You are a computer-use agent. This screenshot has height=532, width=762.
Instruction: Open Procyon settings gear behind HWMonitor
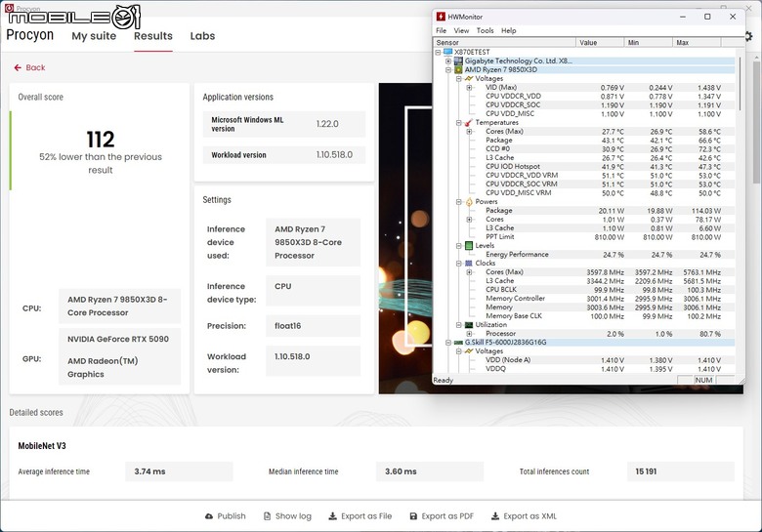(749, 36)
